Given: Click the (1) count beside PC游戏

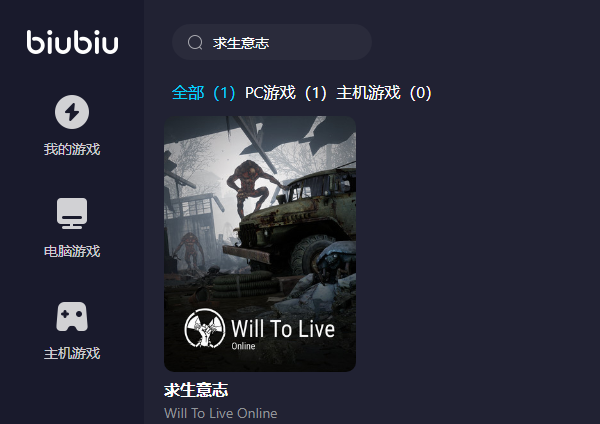Looking at the screenshot, I should [315, 93].
